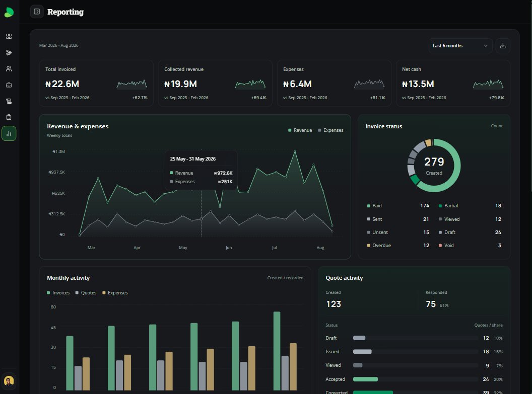Toggle the sidebar panel button beside Reporting
The image size is (532, 394).
pyautogui.click(x=37, y=12)
